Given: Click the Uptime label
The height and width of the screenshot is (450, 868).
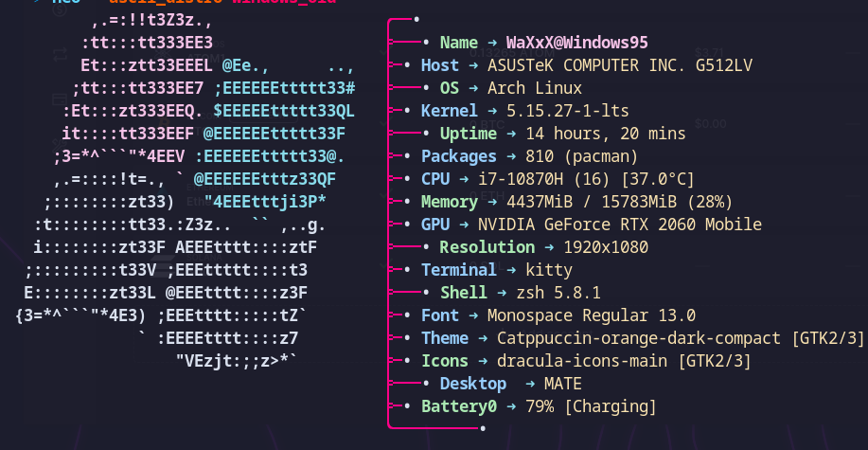Looking at the screenshot, I should pos(469,135).
